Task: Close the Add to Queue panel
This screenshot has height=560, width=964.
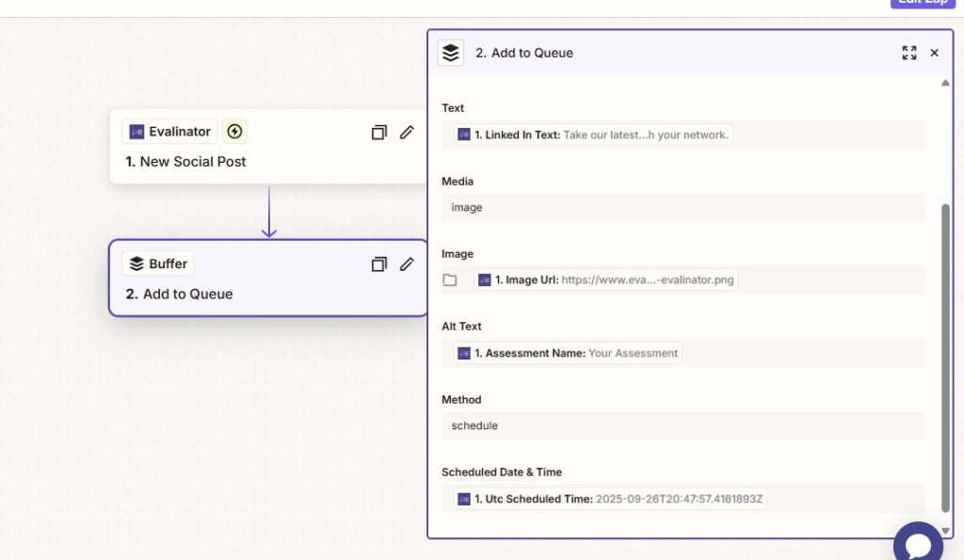Action: [934, 53]
